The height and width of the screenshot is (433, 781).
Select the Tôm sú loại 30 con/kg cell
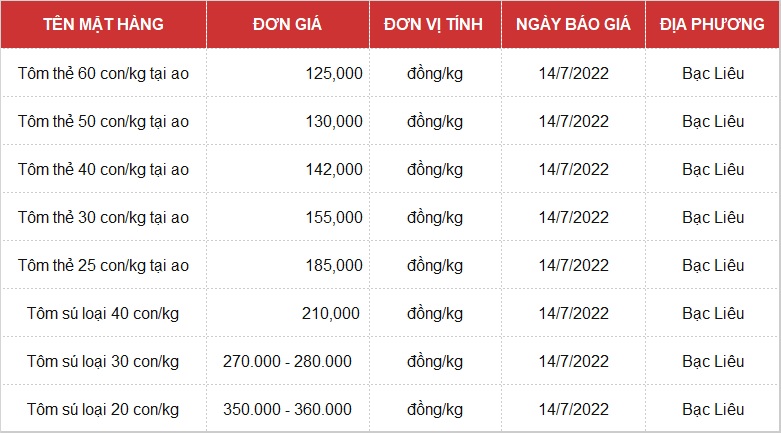103,361
